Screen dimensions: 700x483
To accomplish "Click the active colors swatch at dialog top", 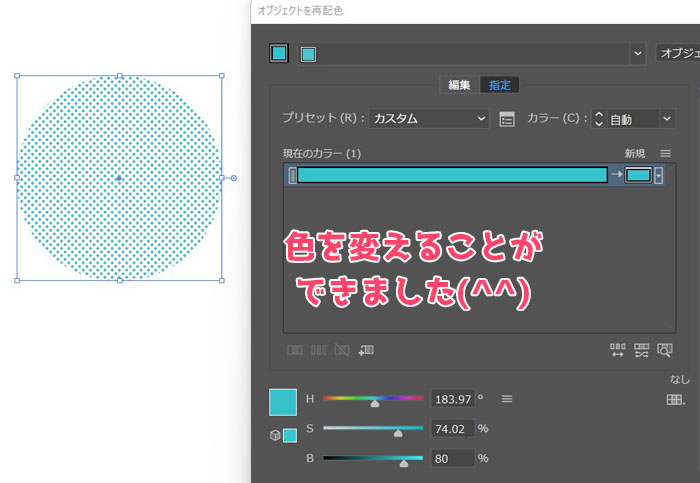I will (x=279, y=54).
